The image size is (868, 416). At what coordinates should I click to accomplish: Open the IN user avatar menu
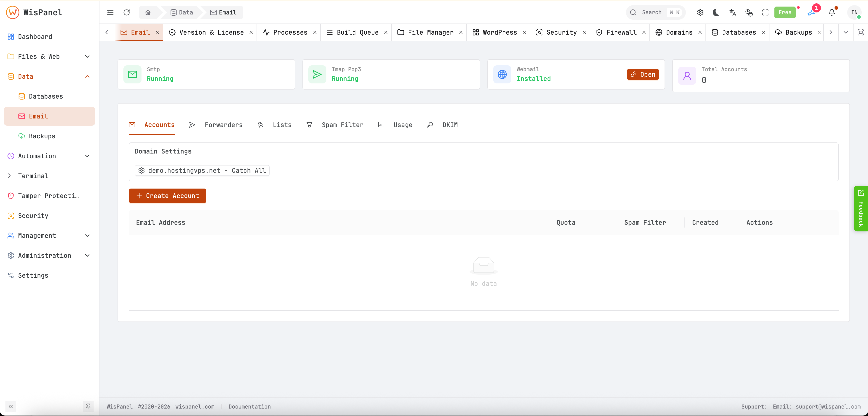click(x=854, y=12)
